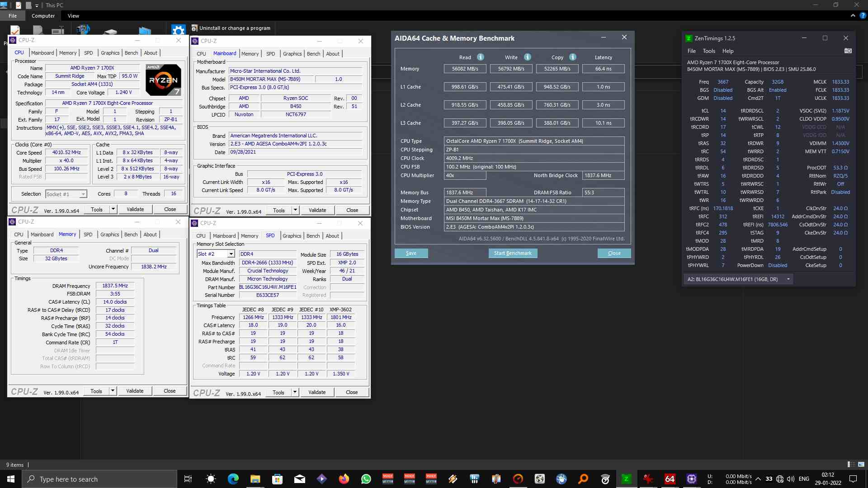The image size is (868, 488).
Task: Open WhatsApp from the taskbar
Action: pos(366,479)
